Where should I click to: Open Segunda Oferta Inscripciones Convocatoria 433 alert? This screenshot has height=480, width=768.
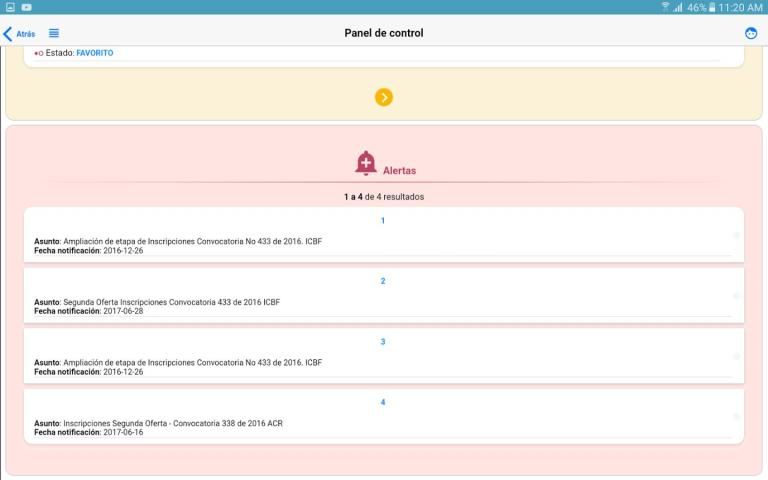point(171,302)
